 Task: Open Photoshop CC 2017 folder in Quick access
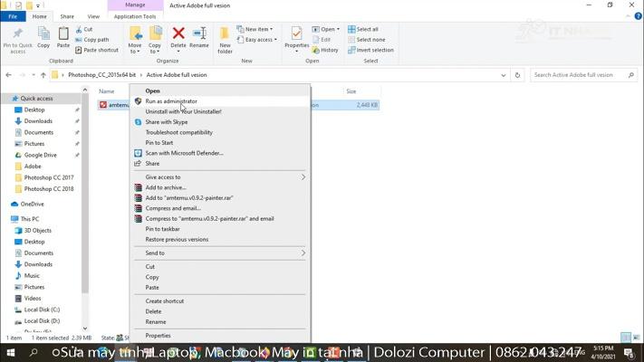click(49, 177)
